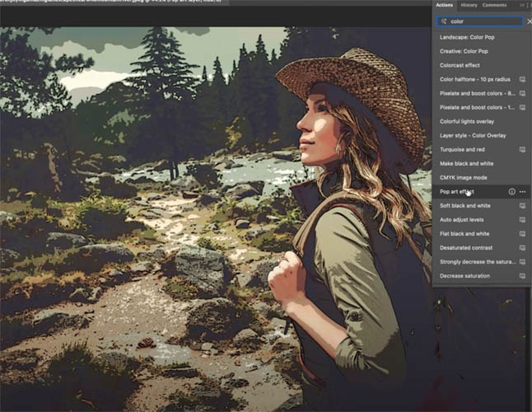Open the three-dot menu on Pop art effect
This screenshot has height=412, width=532.
(522, 192)
